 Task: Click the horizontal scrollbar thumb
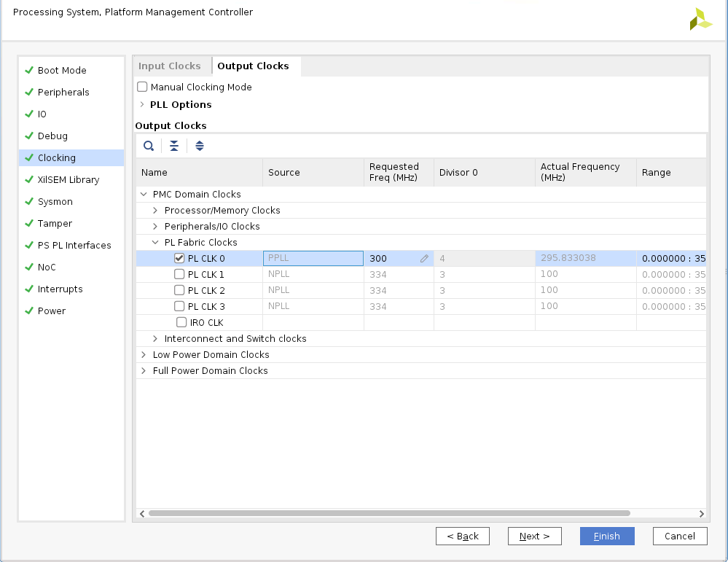(x=389, y=513)
